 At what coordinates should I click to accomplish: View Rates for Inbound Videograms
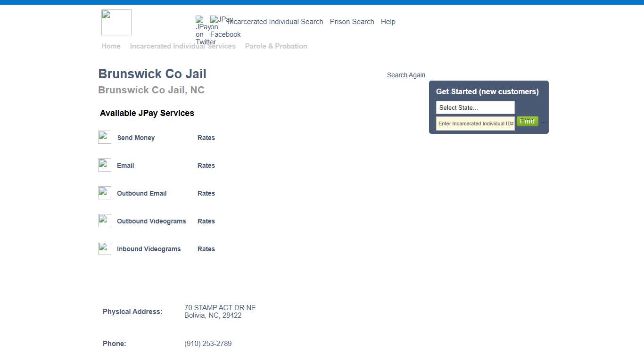pos(206,249)
